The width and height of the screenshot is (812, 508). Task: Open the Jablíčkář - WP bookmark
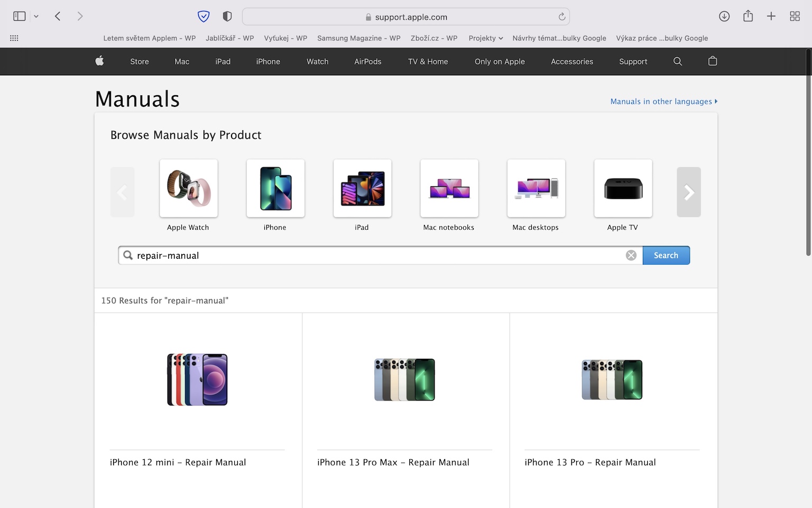pyautogui.click(x=230, y=38)
